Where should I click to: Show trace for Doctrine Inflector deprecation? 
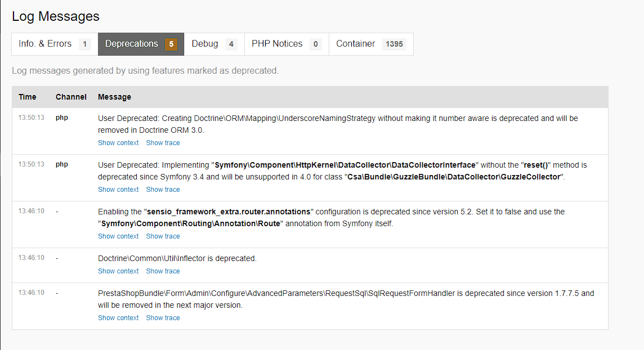point(163,271)
